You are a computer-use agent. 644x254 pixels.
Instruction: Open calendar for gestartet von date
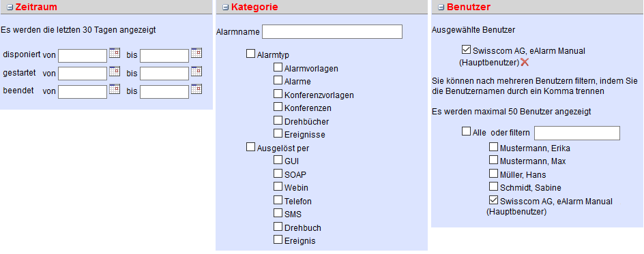115,72
